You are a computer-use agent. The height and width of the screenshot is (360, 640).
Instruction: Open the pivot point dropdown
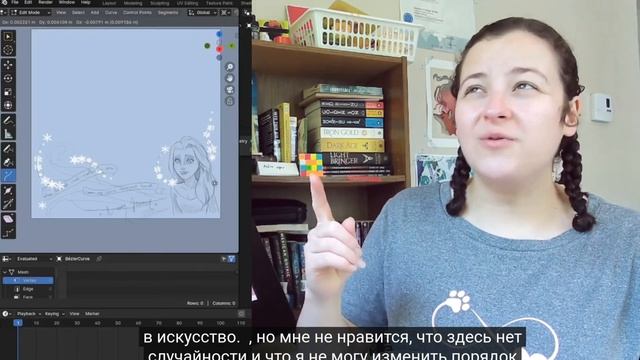[225, 13]
